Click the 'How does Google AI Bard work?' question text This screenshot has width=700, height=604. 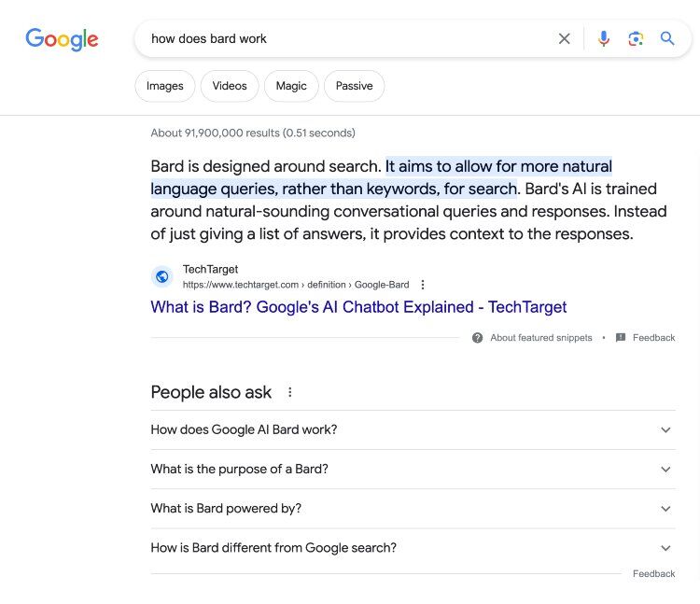click(x=244, y=429)
